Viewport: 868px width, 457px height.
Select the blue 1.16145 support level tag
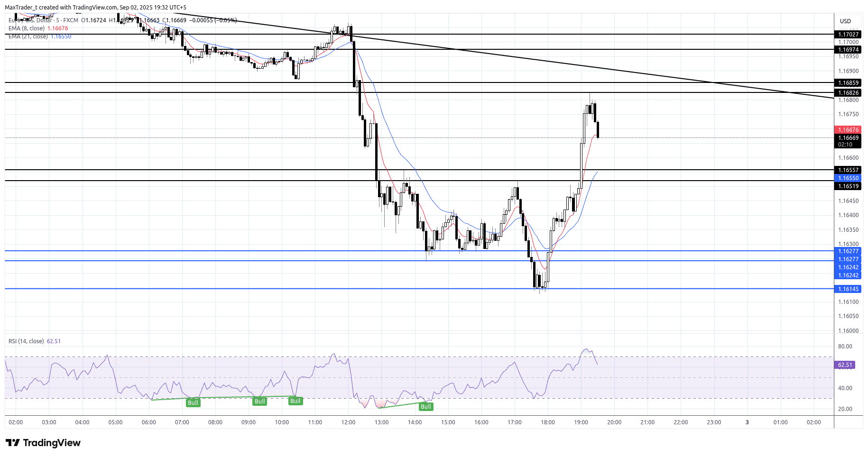(848, 289)
